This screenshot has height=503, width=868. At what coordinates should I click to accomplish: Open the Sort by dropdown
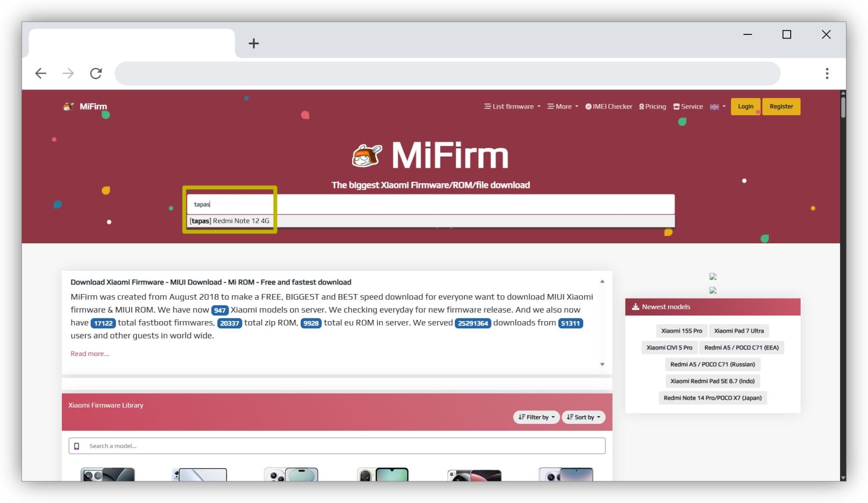(584, 417)
